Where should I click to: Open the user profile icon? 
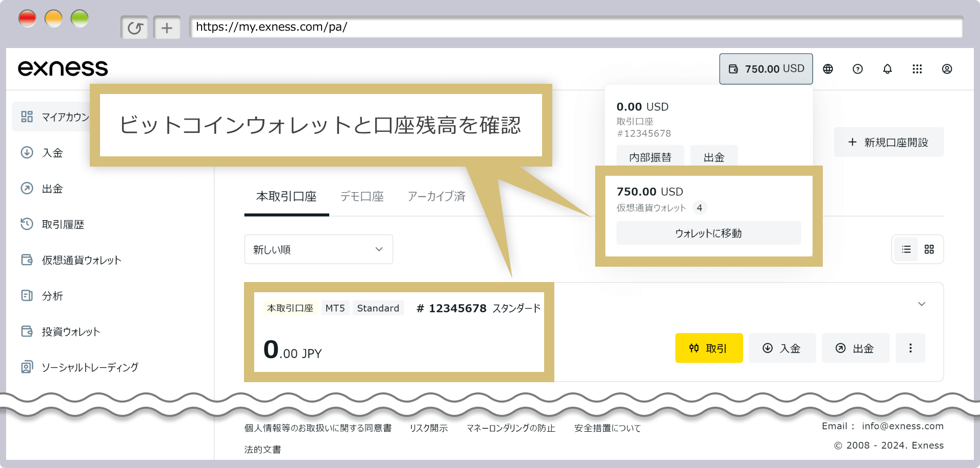[x=947, y=69]
